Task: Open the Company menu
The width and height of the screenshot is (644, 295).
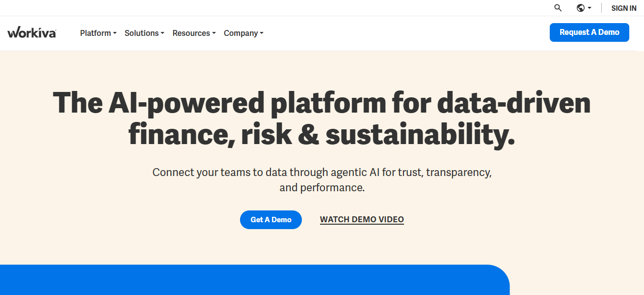Action: coord(241,33)
